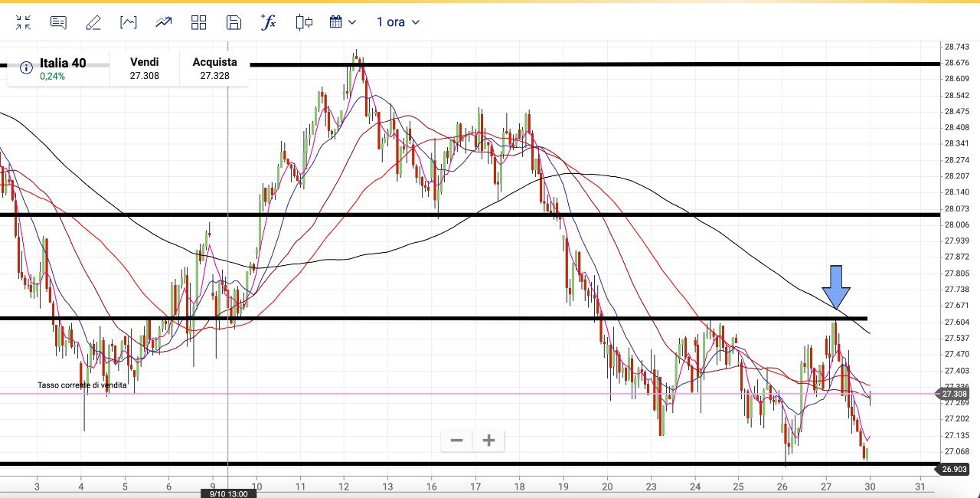Click the save chart floppy disk icon
This screenshot has width=980, height=498.
click(234, 22)
